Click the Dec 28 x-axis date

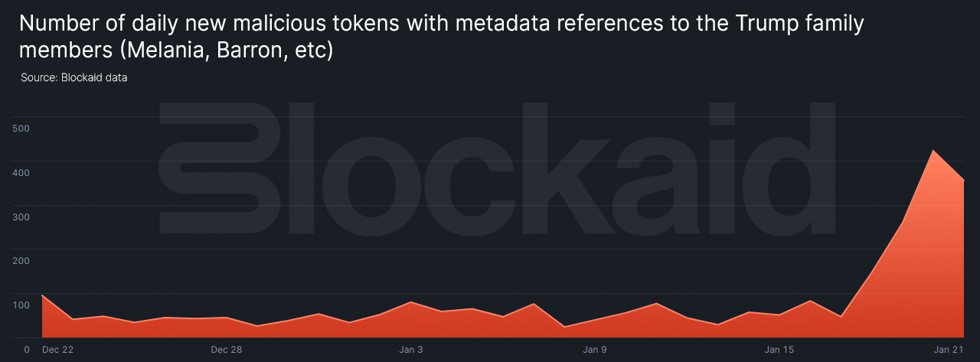click(x=227, y=350)
